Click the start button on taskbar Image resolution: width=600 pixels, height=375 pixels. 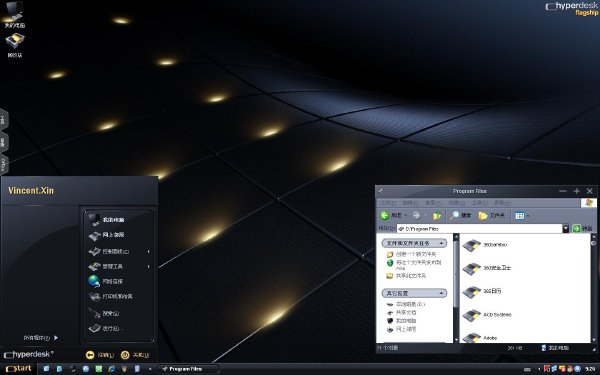tap(18, 369)
